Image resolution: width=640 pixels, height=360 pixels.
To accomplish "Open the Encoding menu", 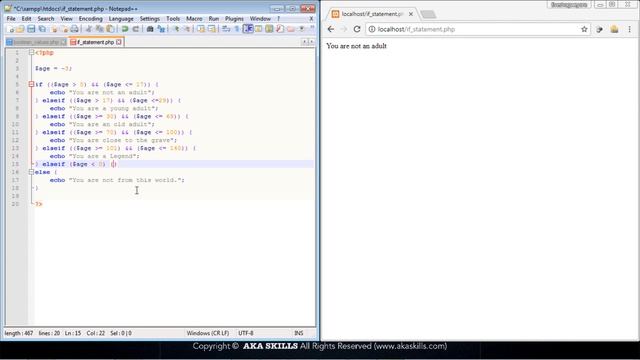I will [x=91, y=19].
